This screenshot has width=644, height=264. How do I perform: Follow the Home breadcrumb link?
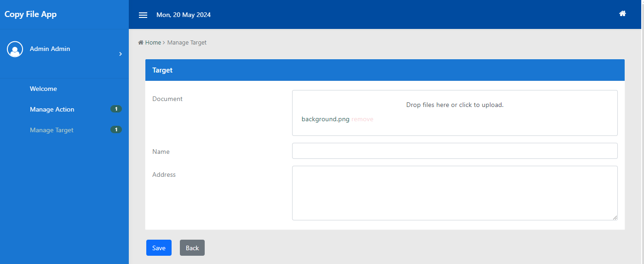click(153, 43)
